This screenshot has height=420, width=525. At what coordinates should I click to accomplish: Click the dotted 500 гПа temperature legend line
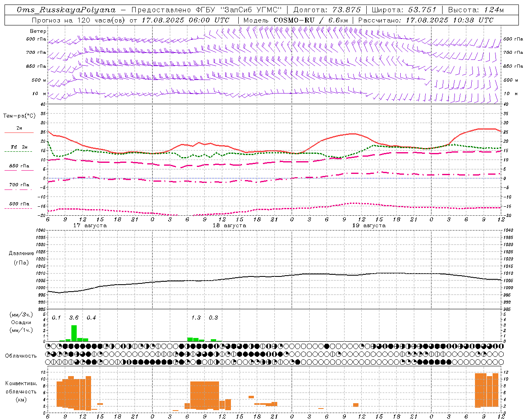click(18, 208)
